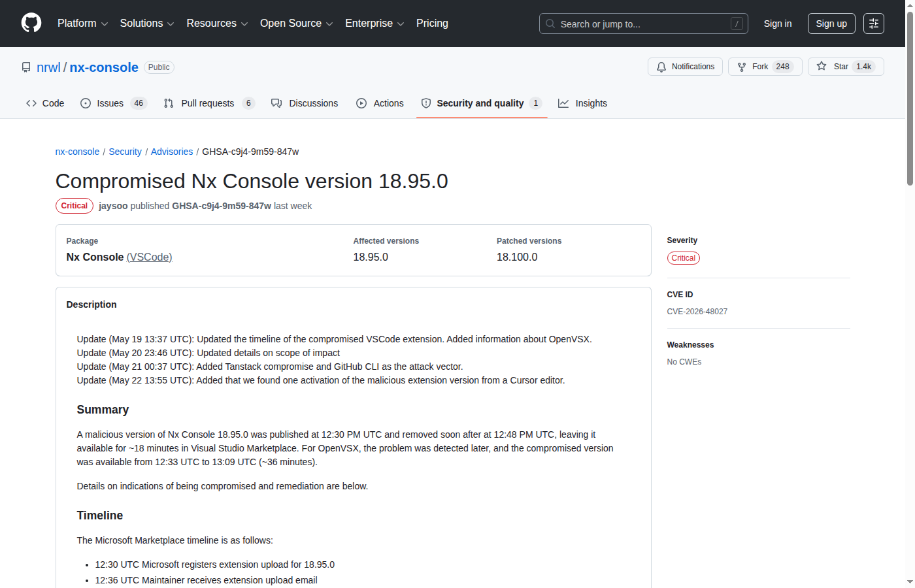
Task: Switch to the Insights tab
Action: click(x=582, y=103)
